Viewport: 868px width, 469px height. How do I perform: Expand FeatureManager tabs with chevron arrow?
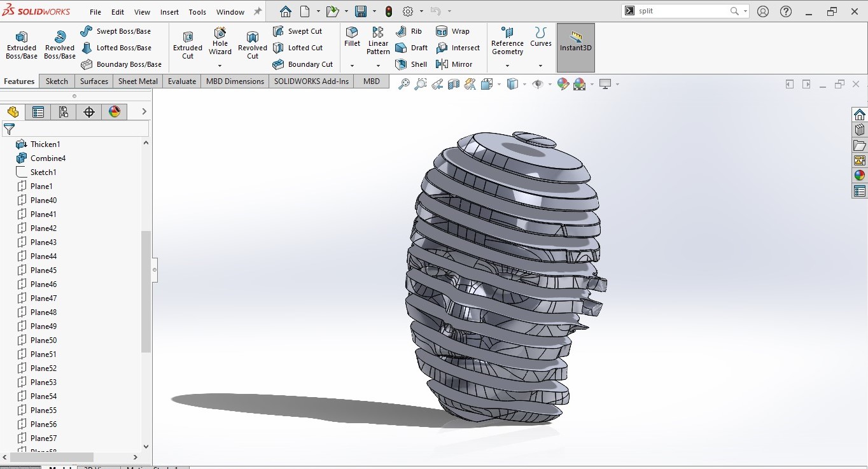pyautogui.click(x=144, y=112)
